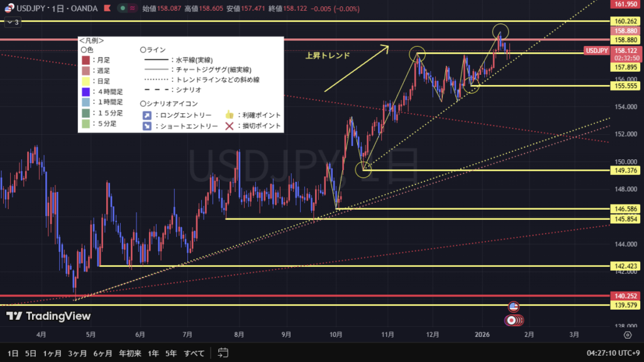
Task: Click the yellow 日足 color swatch in legend
Action: pos(86,81)
